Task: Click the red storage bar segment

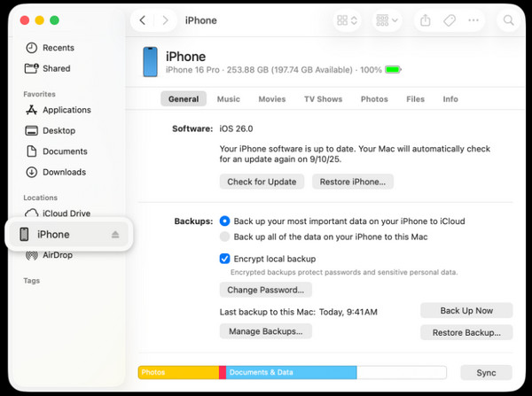Action: pyautogui.click(x=223, y=372)
